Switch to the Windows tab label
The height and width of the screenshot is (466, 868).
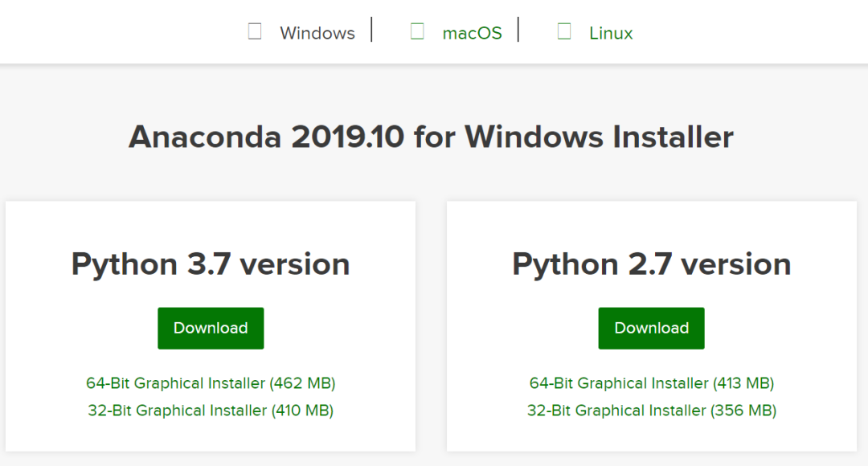317,33
